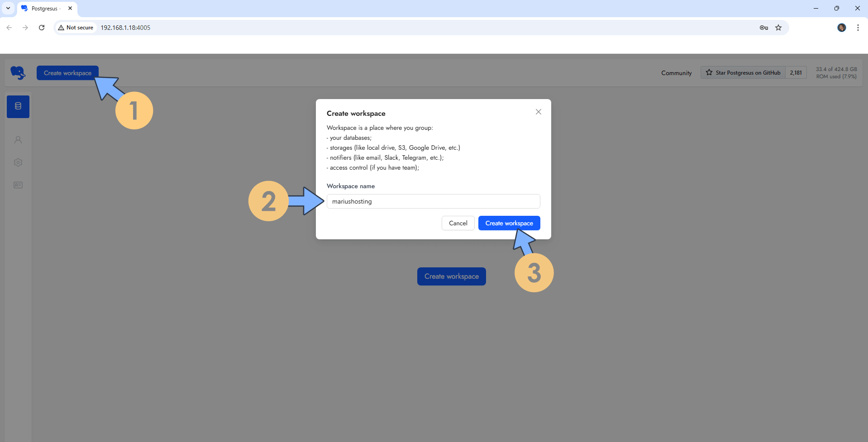Open the databases sidebar icon
The width and height of the screenshot is (868, 442).
[x=18, y=106]
